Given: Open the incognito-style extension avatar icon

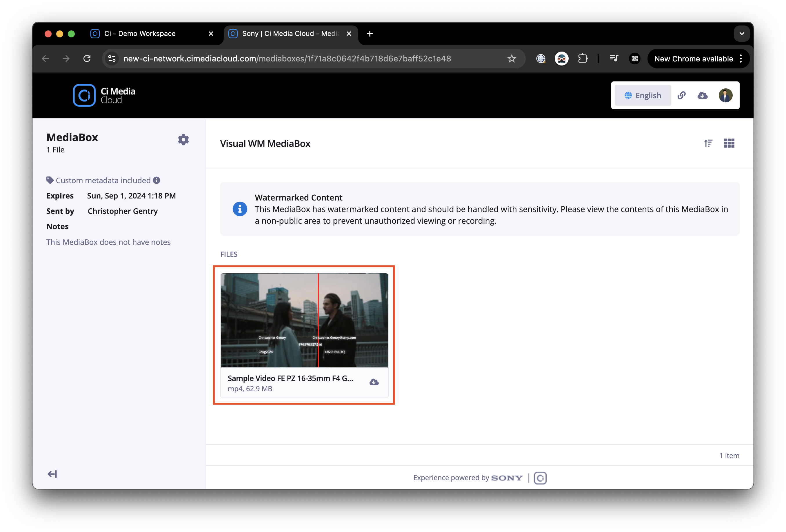Looking at the screenshot, I should [x=561, y=59].
